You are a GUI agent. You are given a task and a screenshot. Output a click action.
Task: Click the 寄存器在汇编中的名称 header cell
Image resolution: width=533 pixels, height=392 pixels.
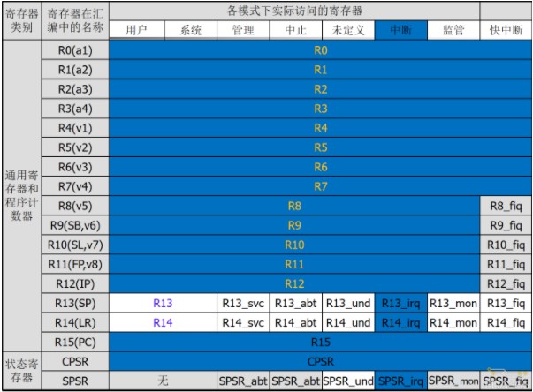[75, 20]
